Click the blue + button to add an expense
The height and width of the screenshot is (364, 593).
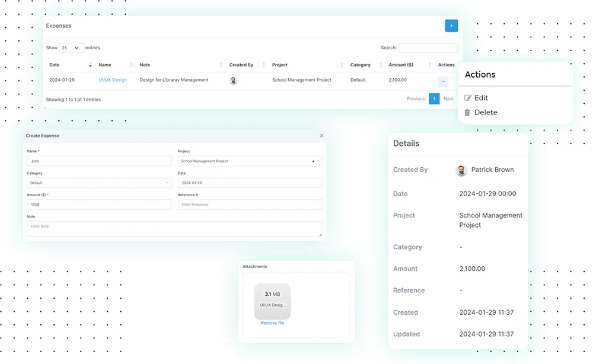point(451,25)
